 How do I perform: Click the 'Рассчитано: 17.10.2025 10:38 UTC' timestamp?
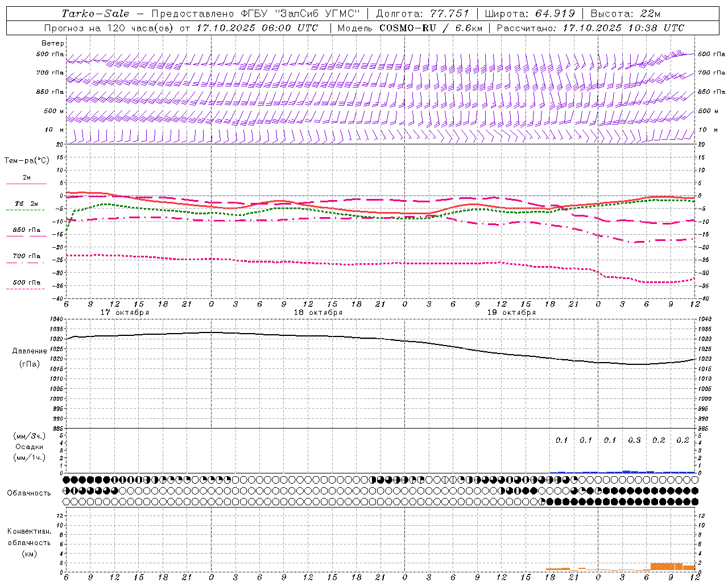590,28
